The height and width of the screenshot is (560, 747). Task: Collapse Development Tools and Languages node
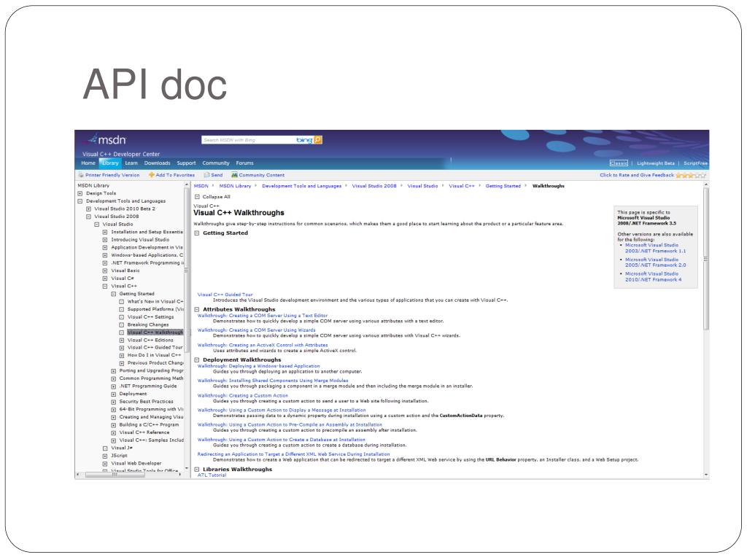pos(80,201)
